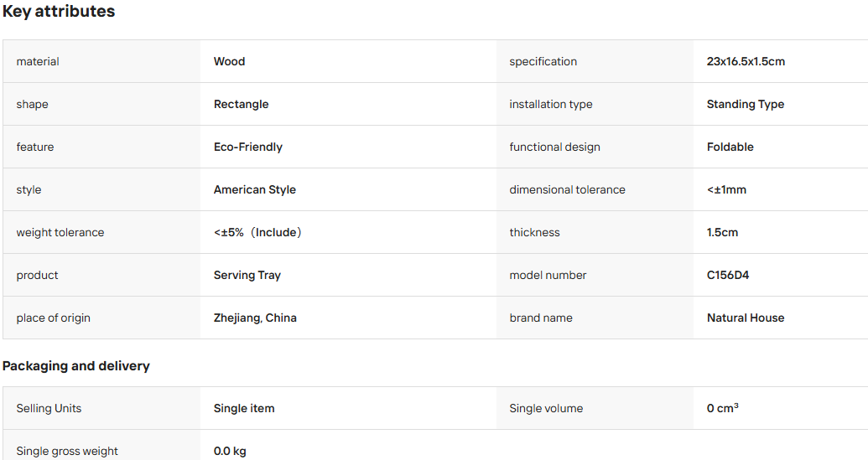Click the Standing Type installation value

745,105
